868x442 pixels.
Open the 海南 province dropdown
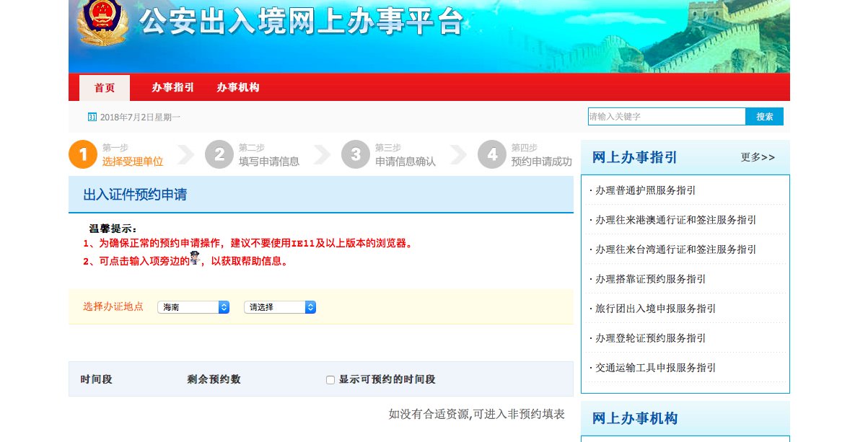tap(193, 306)
